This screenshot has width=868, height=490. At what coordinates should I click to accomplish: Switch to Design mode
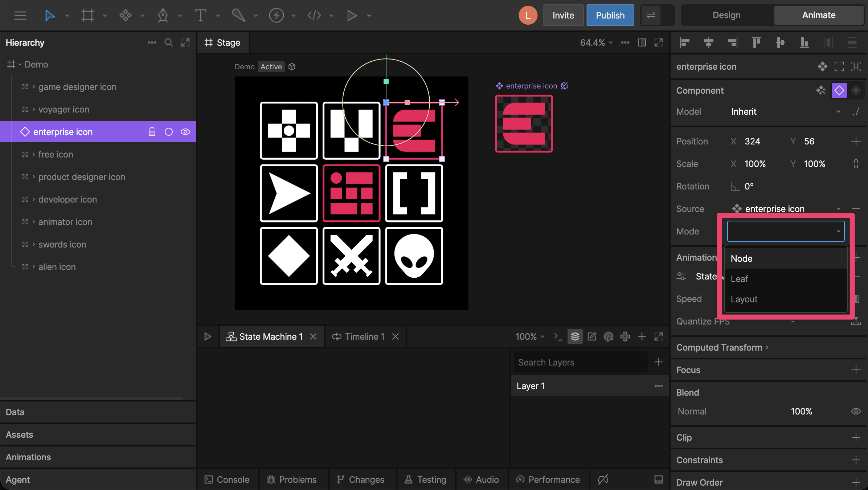tap(726, 16)
